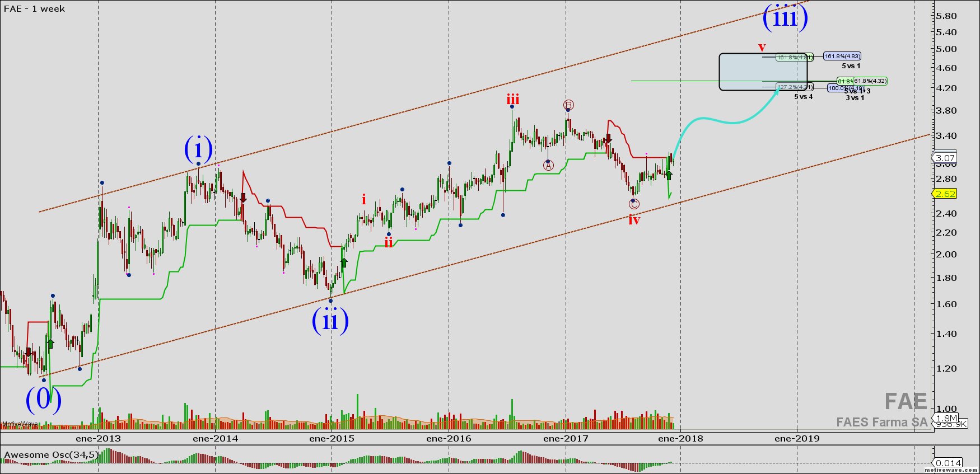Select the blue wave (i) label

click(198, 149)
